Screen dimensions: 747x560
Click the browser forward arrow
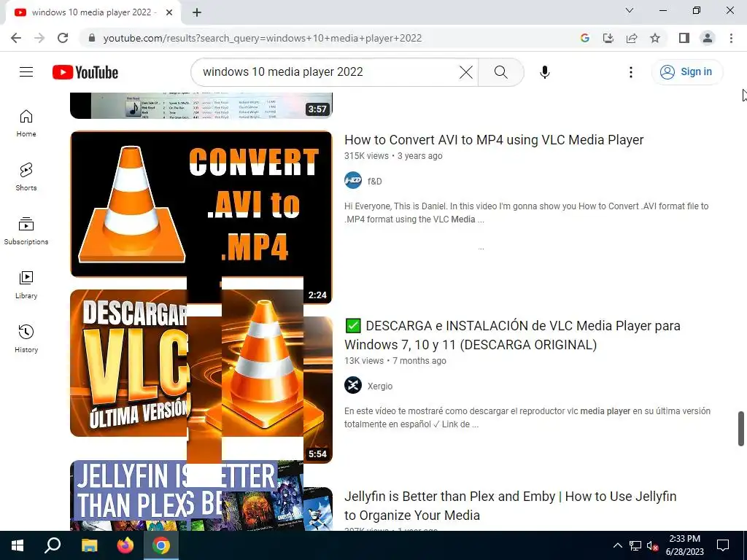click(39, 38)
